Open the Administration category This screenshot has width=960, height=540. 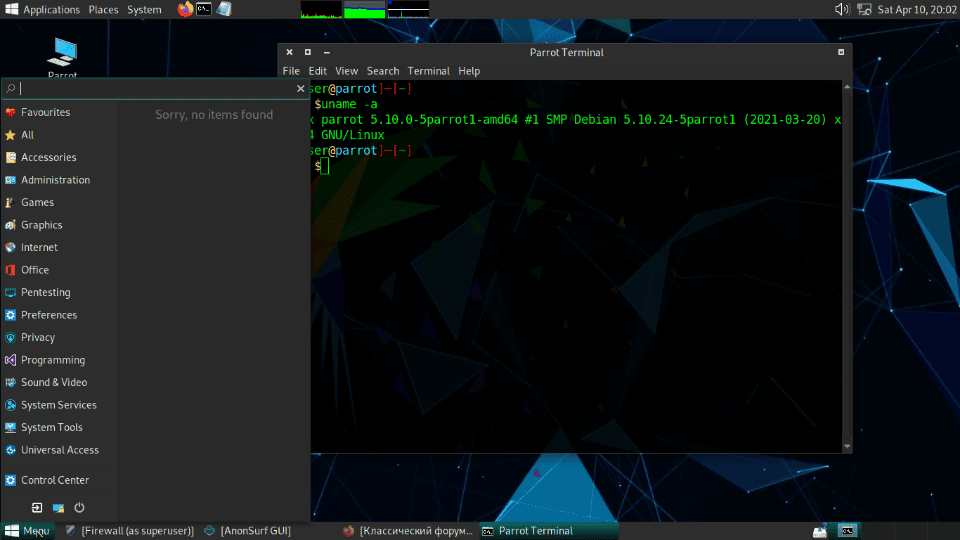point(59,180)
